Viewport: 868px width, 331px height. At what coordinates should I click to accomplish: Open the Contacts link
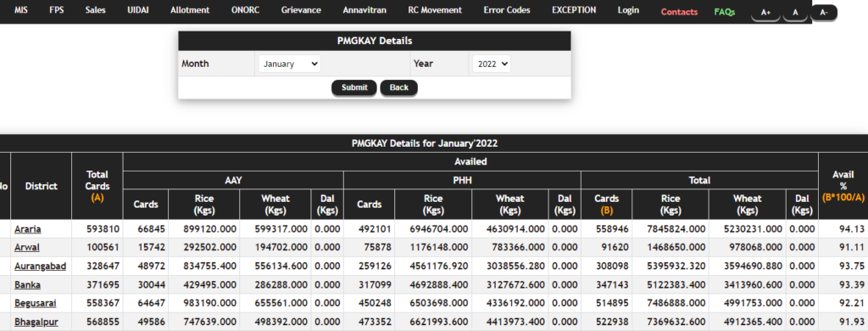pyautogui.click(x=679, y=12)
